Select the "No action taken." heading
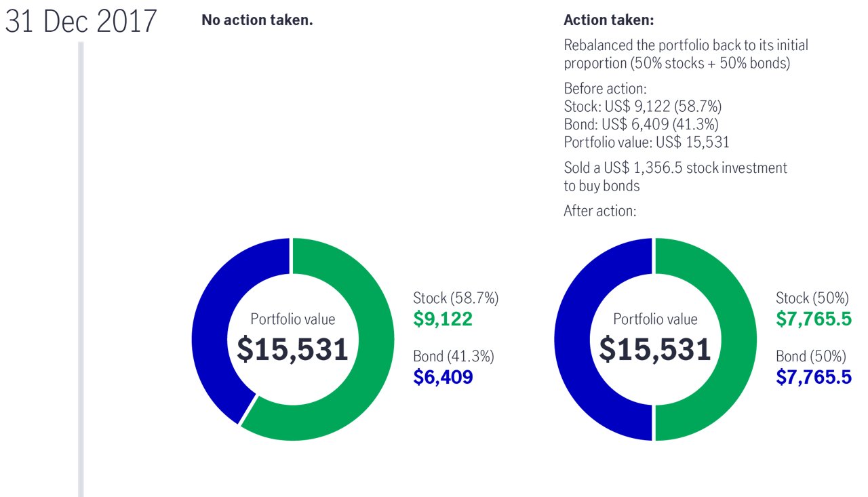Image resolution: width=868 pixels, height=497 pixels. pos(257,20)
